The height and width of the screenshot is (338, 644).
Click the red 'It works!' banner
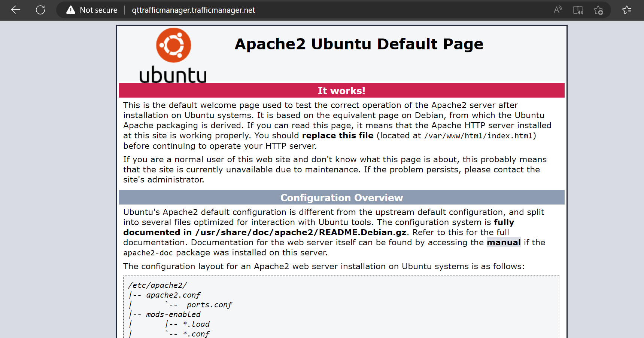coord(341,91)
